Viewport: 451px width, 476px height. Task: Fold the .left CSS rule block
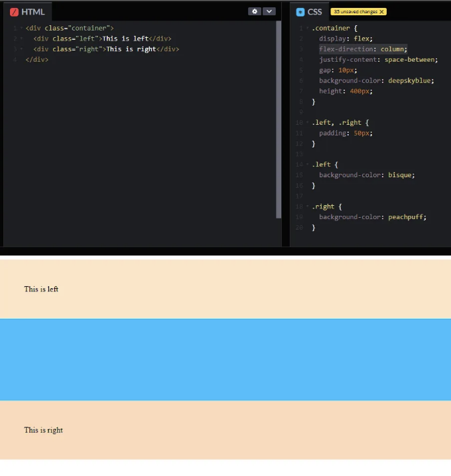click(x=307, y=165)
